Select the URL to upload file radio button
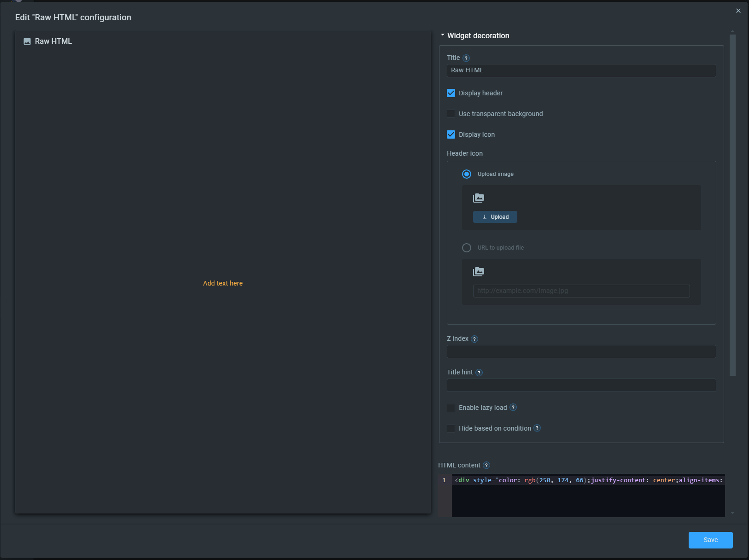The image size is (749, 560). (467, 248)
